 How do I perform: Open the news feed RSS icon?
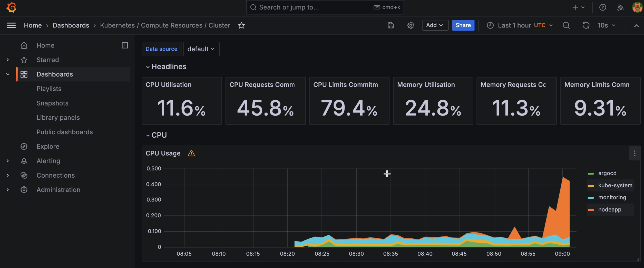coord(620,7)
